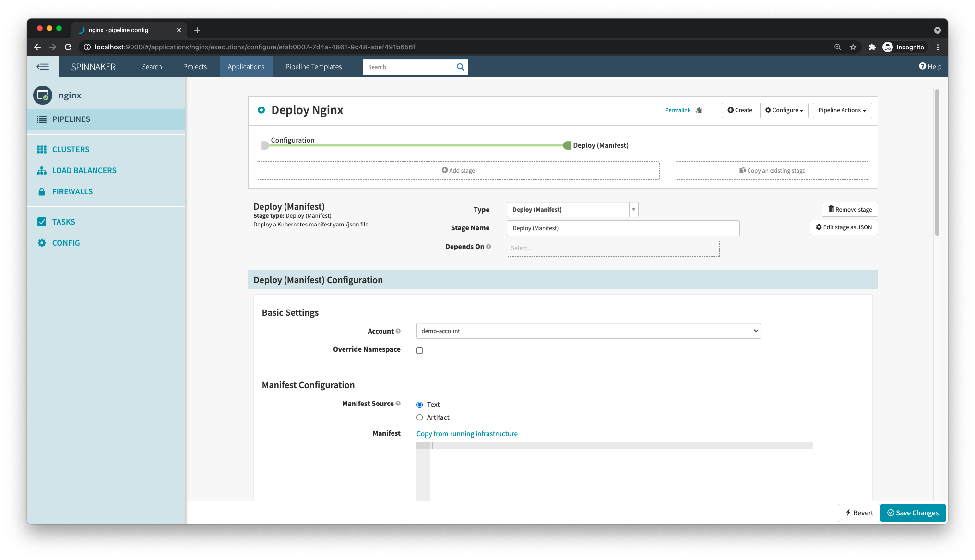Click Add stage box
Viewport: 975px width, 560px height.
coord(458,171)
